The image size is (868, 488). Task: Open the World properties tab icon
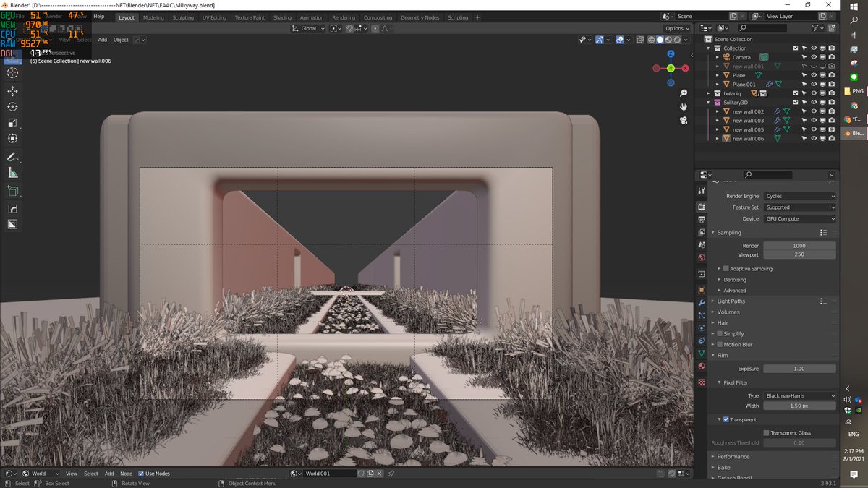point(701,257)
